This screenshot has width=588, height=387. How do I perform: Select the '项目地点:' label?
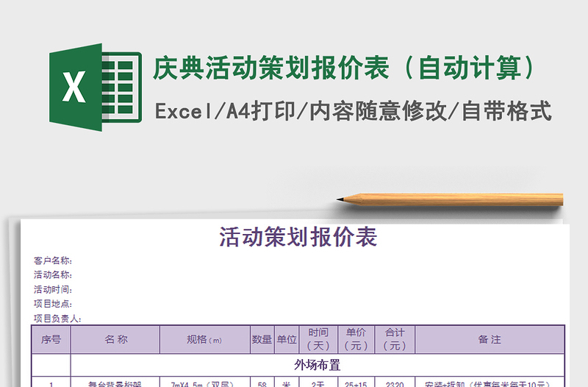click(x=52, y=304)
